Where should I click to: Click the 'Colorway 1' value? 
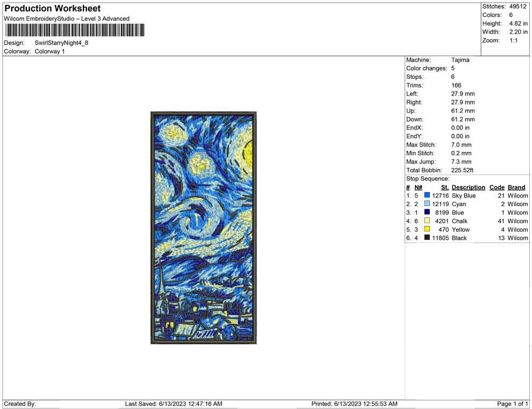(49, 52)
